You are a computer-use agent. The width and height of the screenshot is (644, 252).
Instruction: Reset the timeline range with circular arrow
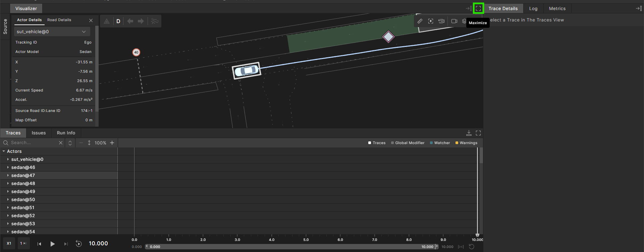point(471,247)
